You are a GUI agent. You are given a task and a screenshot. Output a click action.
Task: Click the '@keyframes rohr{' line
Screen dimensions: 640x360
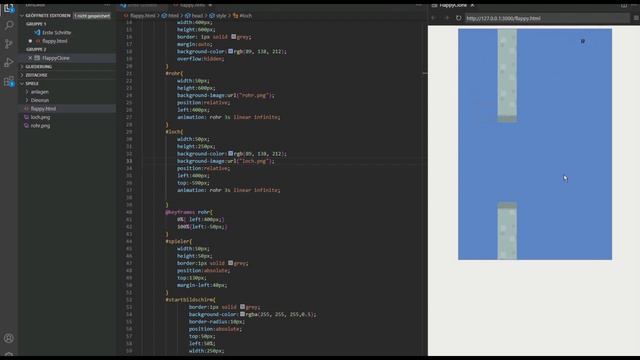coord(189,212)
